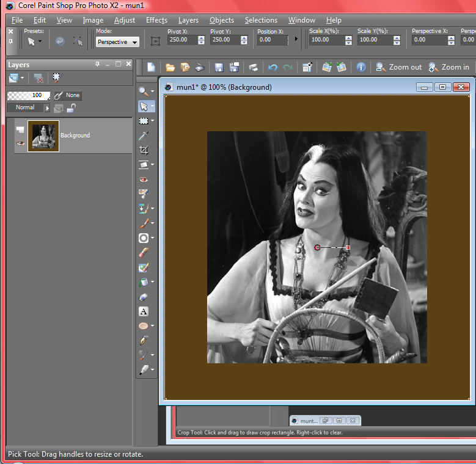476x464 pixels.
Task: Click the New file icon
Action: point(151,67)
